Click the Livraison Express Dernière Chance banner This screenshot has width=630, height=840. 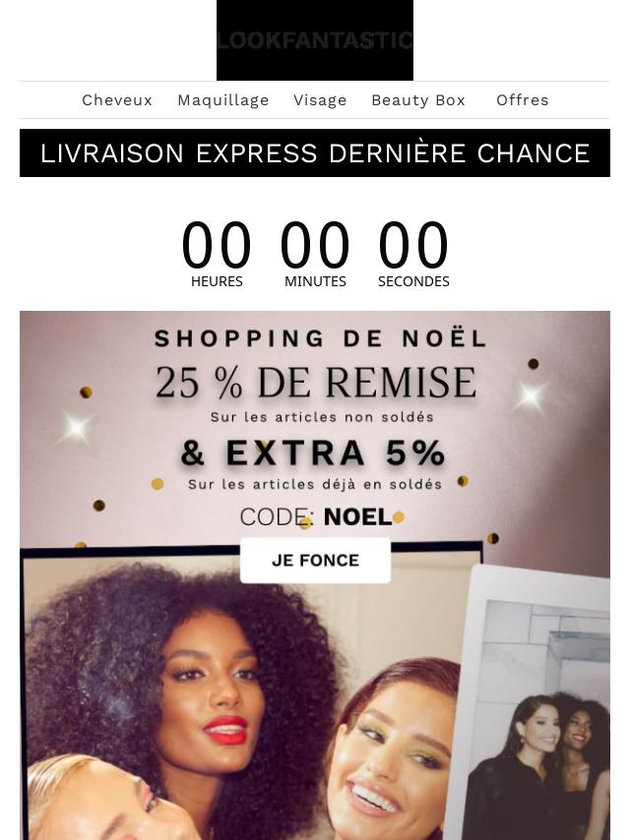tap(315, 152)
